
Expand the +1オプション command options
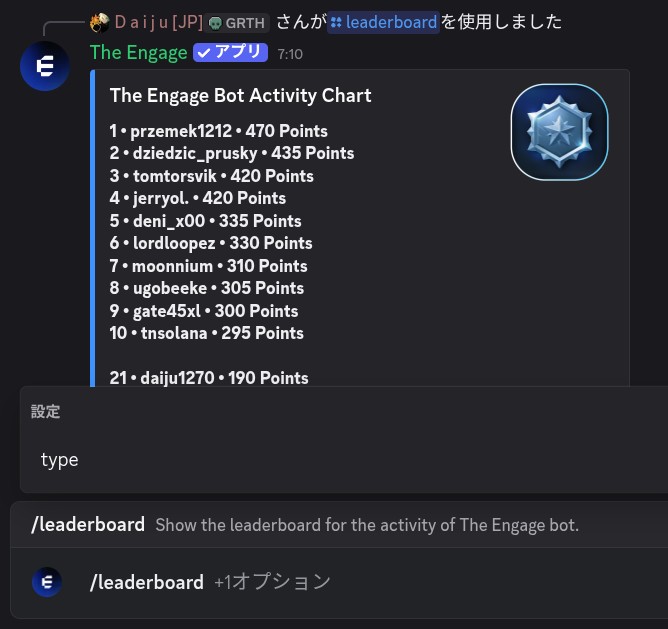pyautogui.click(x=272, y=582)
